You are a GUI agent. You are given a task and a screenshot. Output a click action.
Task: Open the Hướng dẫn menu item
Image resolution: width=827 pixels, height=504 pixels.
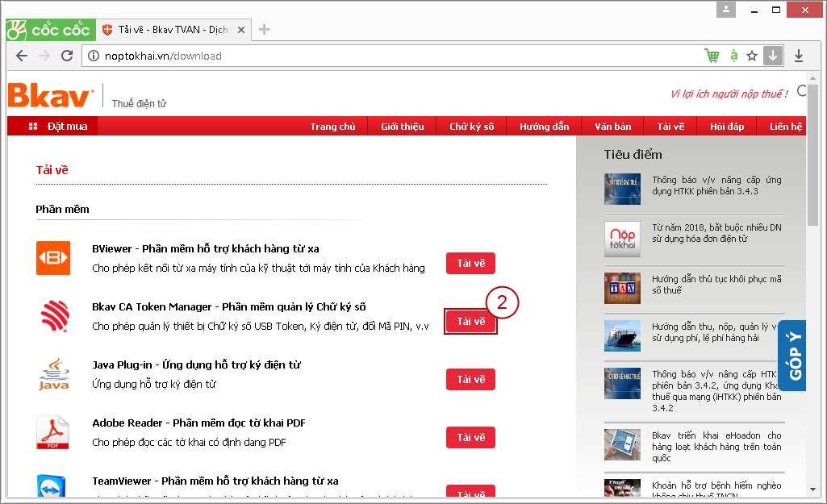tap(544, 127)
